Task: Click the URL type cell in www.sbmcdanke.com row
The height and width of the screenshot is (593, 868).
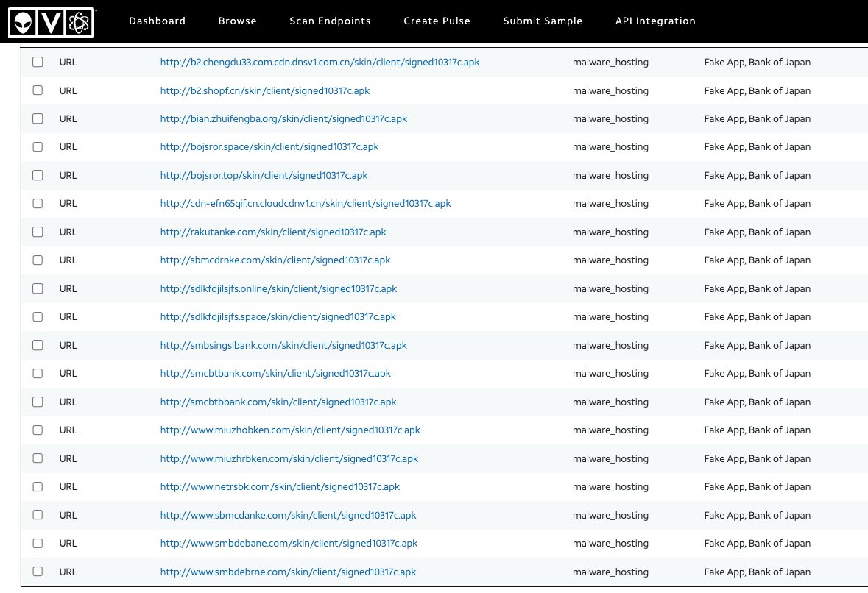Action: [68, 516]
